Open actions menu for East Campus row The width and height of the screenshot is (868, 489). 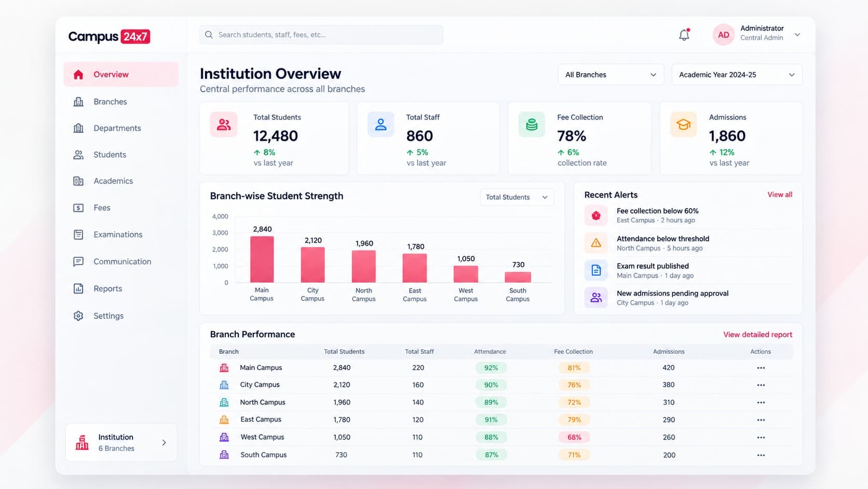[x=761, y=420]
